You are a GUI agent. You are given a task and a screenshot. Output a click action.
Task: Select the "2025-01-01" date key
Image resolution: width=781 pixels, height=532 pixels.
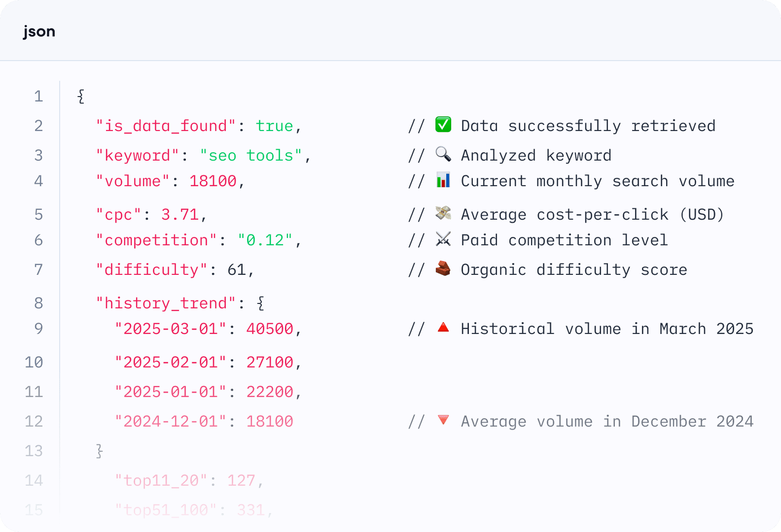click(171, 392)
